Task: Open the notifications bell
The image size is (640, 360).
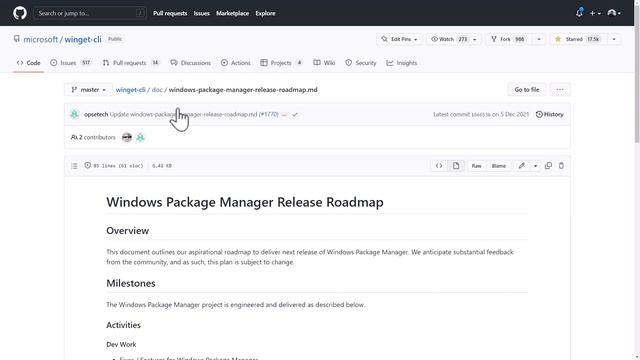Action: pyautogui.click(x=579, y=13)
